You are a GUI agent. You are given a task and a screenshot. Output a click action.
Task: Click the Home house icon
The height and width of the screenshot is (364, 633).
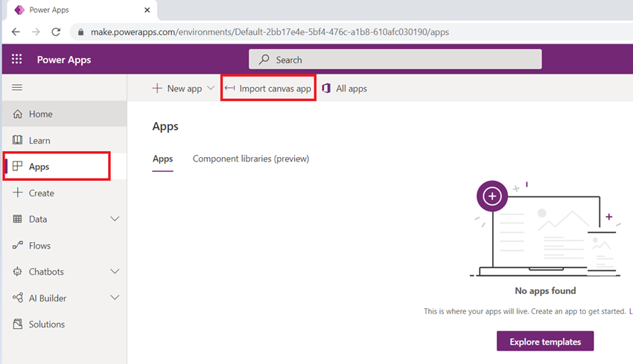17,114
